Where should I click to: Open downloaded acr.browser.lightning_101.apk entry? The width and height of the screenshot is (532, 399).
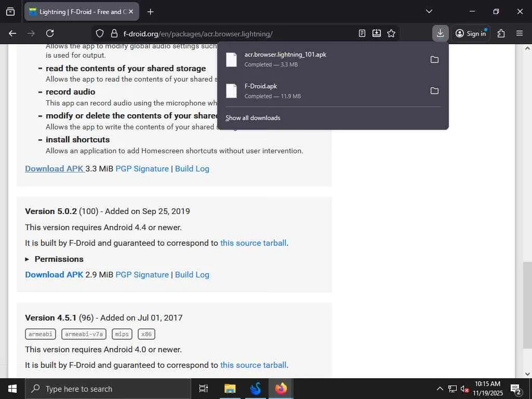point(322,59)
